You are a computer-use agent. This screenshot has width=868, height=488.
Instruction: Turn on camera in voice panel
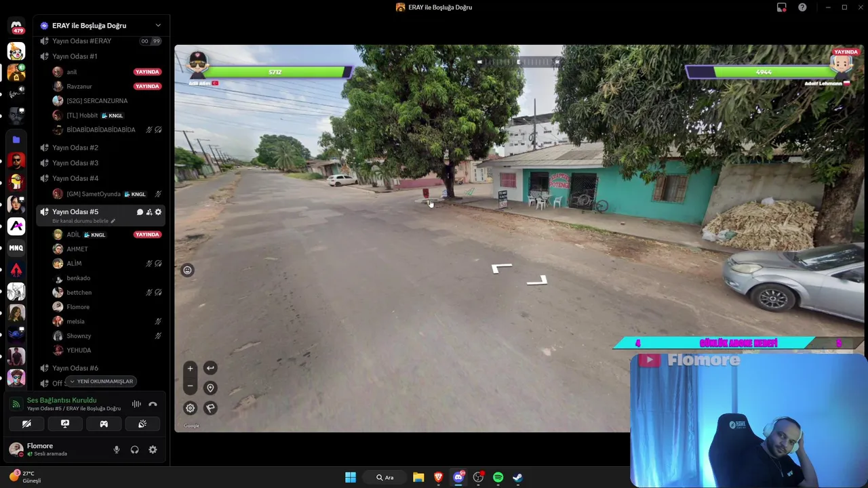[x=26, y=424]
